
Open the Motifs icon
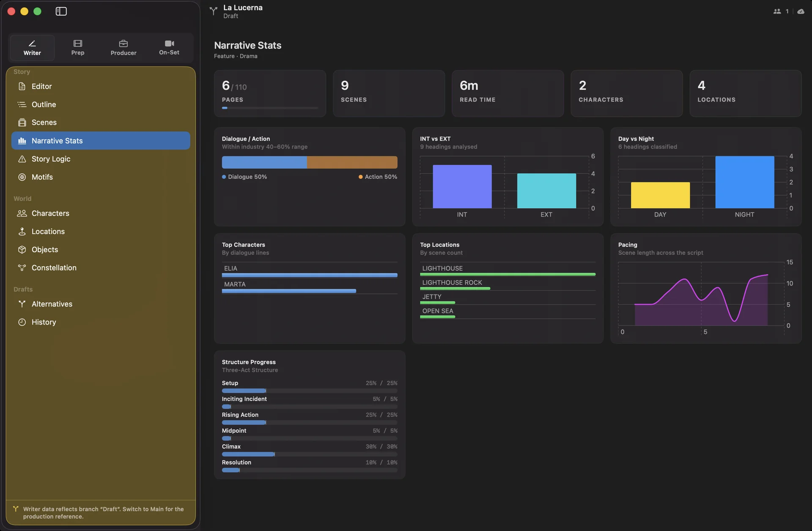point(22,177)
